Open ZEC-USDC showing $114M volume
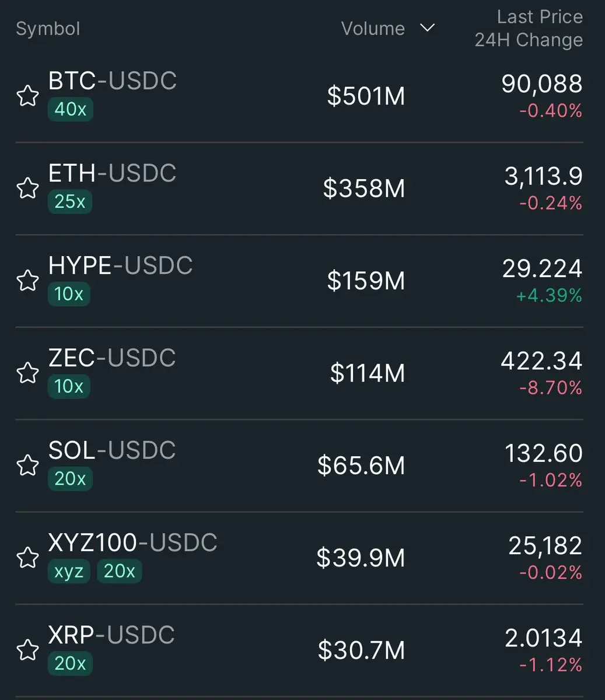 (299, 373)
